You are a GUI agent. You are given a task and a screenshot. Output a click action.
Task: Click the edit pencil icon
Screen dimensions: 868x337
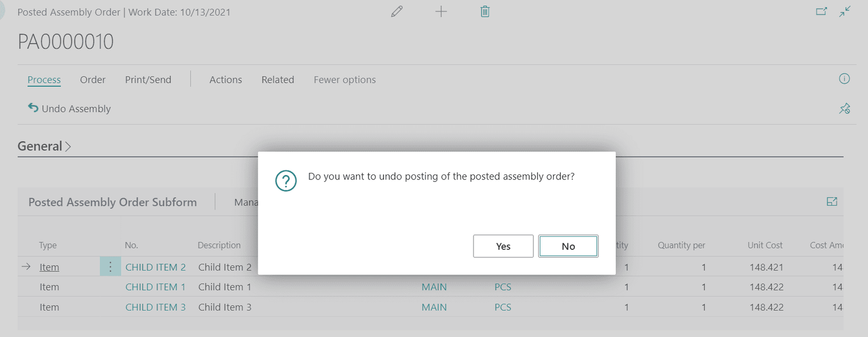[397, 11]
